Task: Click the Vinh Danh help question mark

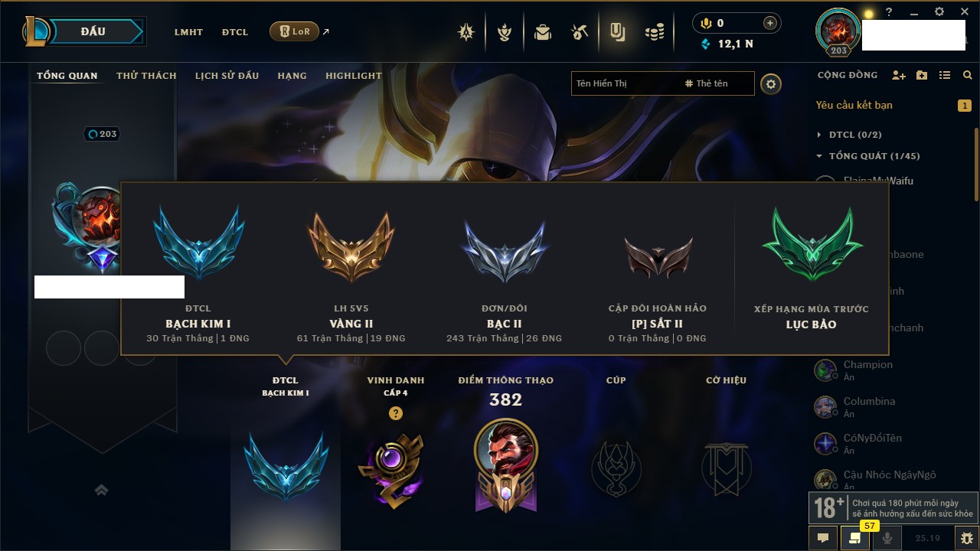Action: 395,413
